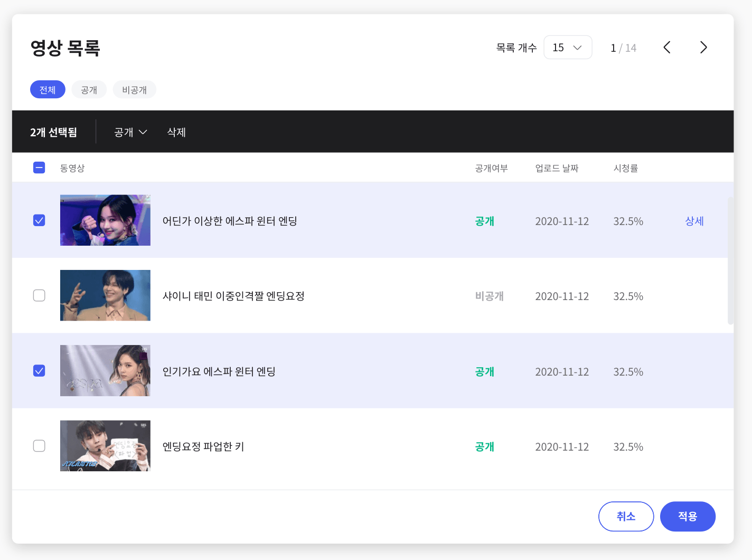This screenshot has width=752, height=560.
Task: Uncheck the 어딘가 이상한 에스파 윈터 엔딩 video
Action: [39, 220]
